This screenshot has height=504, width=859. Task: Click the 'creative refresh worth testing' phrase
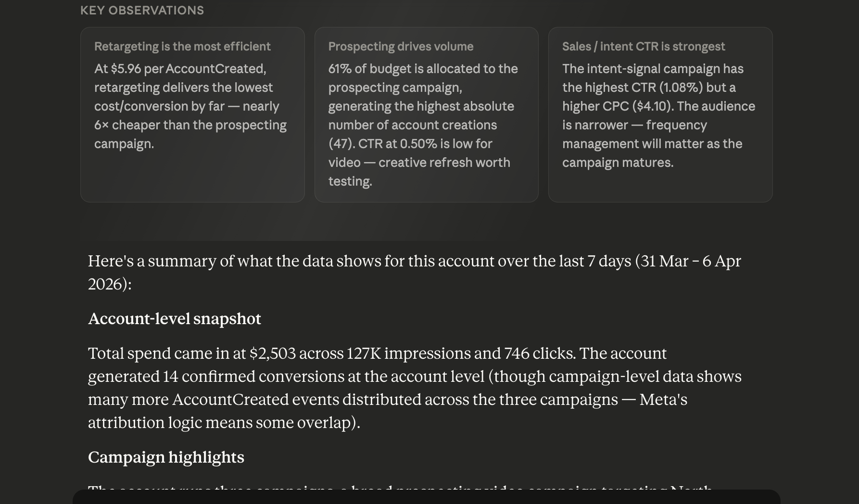click(419, 172)
